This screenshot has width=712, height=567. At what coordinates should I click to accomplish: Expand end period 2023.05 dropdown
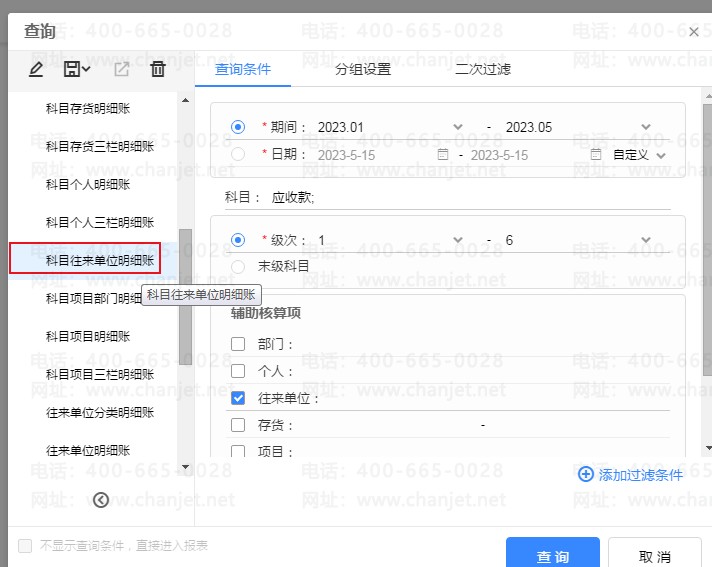pyautogui.click(x=646, y=127)
